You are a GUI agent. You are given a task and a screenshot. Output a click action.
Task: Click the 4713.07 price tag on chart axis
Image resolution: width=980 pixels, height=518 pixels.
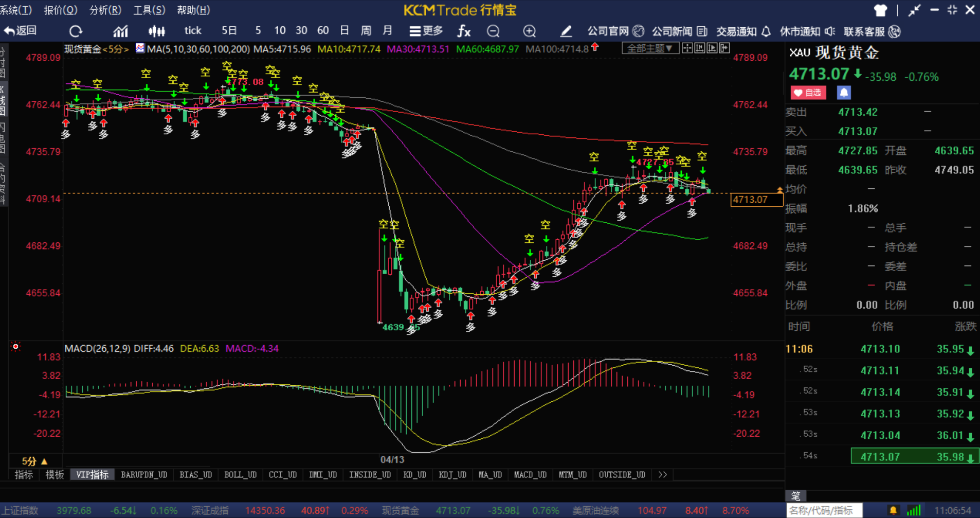pos(757,200)
